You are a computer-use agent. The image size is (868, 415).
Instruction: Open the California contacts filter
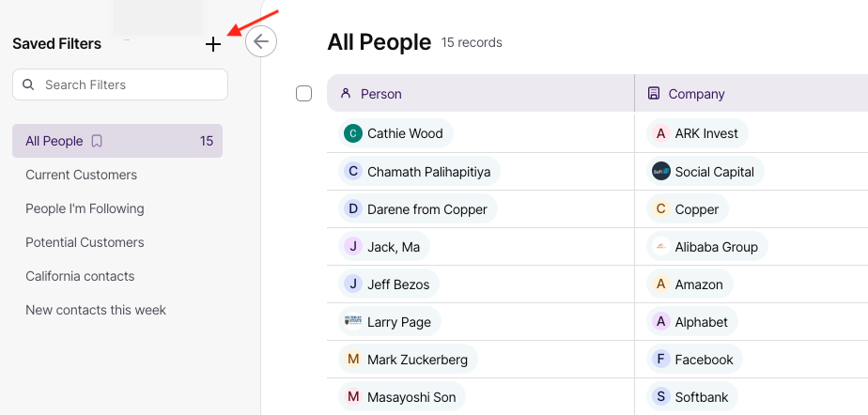[x=80, y=276]
